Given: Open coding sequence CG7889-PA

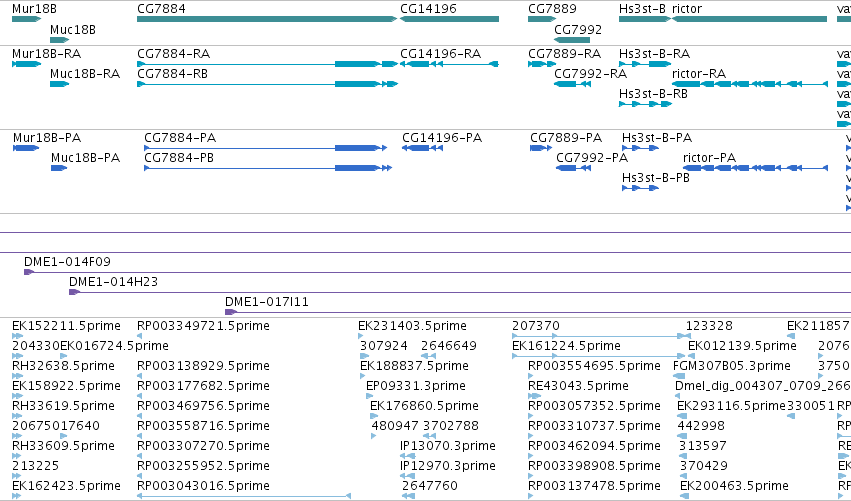Looking at the screenshot, I should click(x=566, y=138).
